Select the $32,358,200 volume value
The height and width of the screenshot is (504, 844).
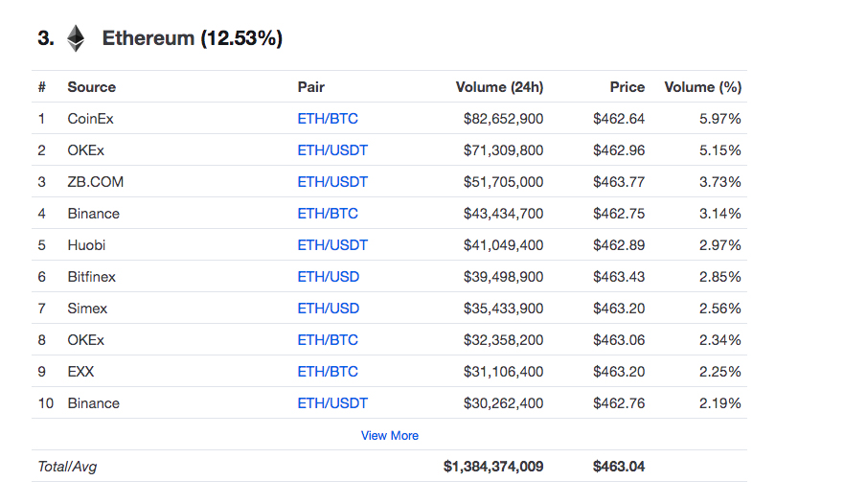503,340
